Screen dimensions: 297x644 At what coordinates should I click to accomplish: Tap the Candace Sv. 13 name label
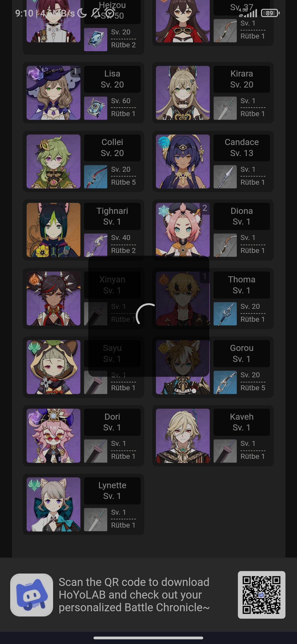(x=242, y=148)
